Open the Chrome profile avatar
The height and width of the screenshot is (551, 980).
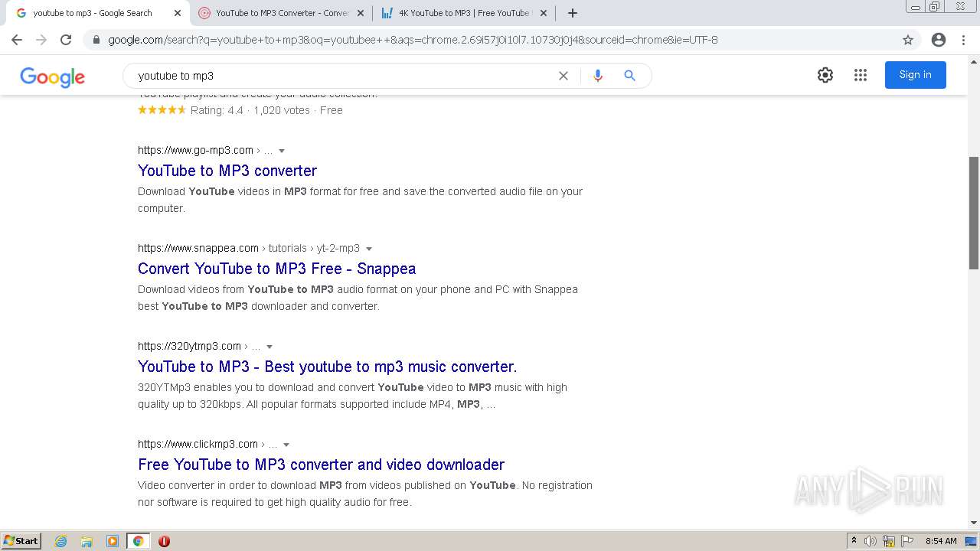[x=939, y=40]
